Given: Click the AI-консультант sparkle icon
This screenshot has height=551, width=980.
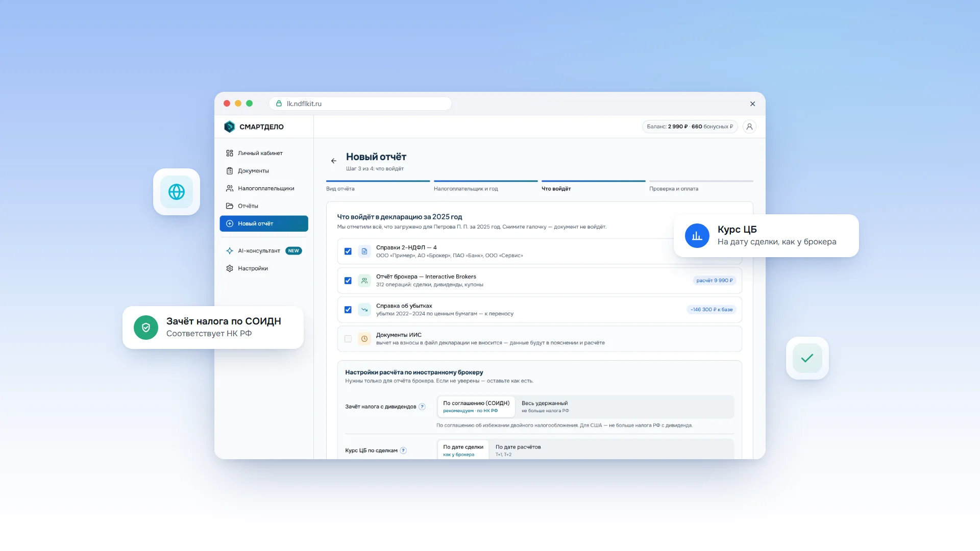Looking at the screenshot, I should [x=230, y=251].
